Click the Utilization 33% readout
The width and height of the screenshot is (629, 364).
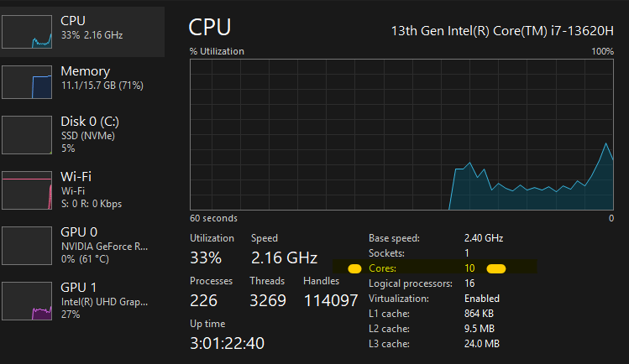[x=206, y=257]
